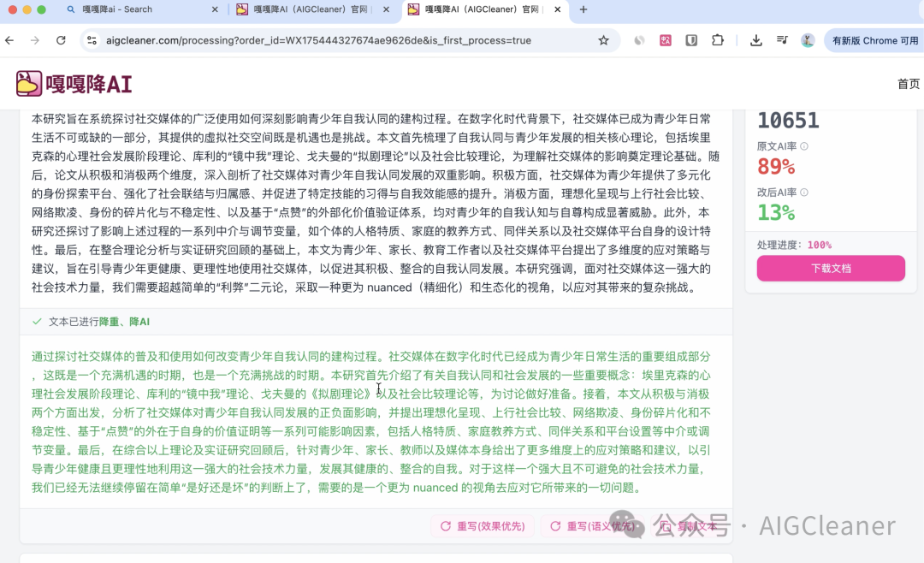Viewport: 924px width, 563px height.
Task: Open the translate extension icon in toolbar
Action: tap(666, 40)
